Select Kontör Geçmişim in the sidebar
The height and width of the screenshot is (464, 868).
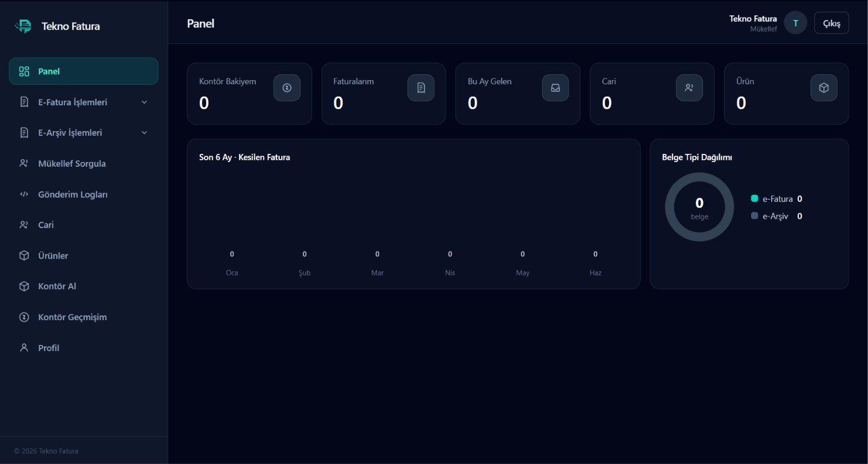[x=84, y=317]
